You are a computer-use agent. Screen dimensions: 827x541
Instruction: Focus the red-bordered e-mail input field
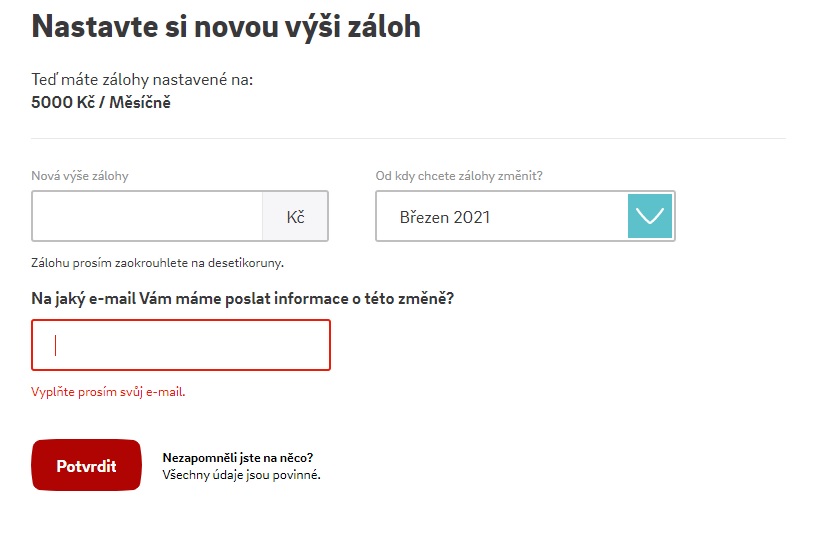[x=181, y=345]
